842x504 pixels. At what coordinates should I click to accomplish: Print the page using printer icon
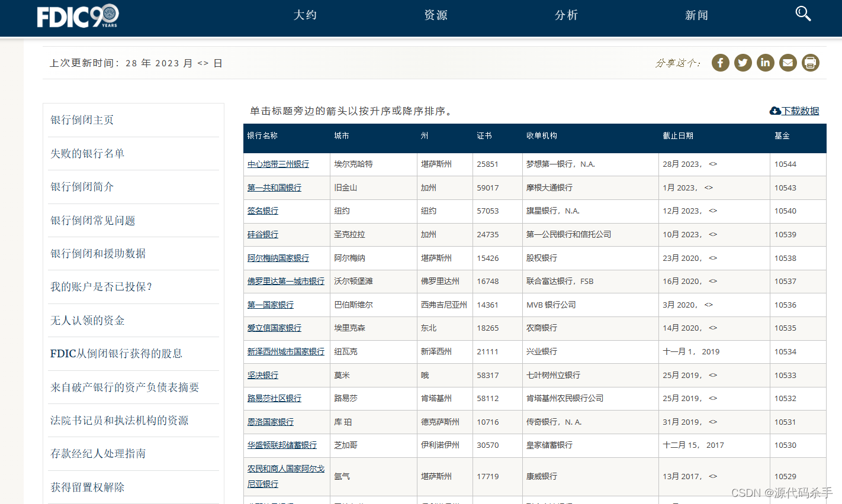tap(811, 63)
